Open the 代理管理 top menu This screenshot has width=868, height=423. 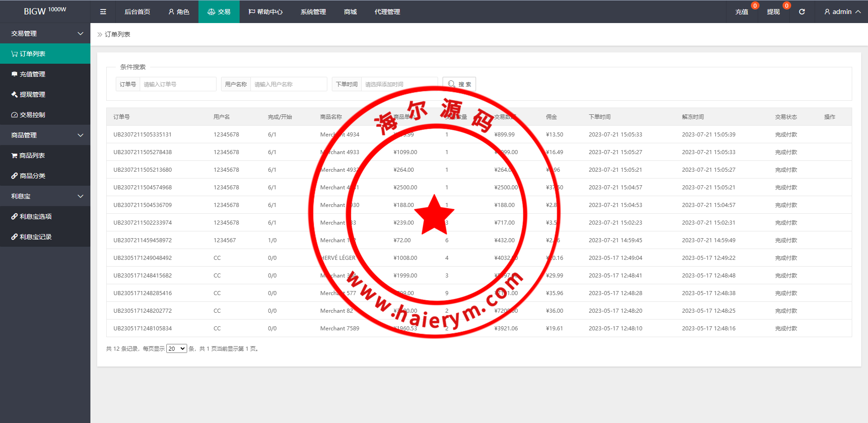click(387, 12)
